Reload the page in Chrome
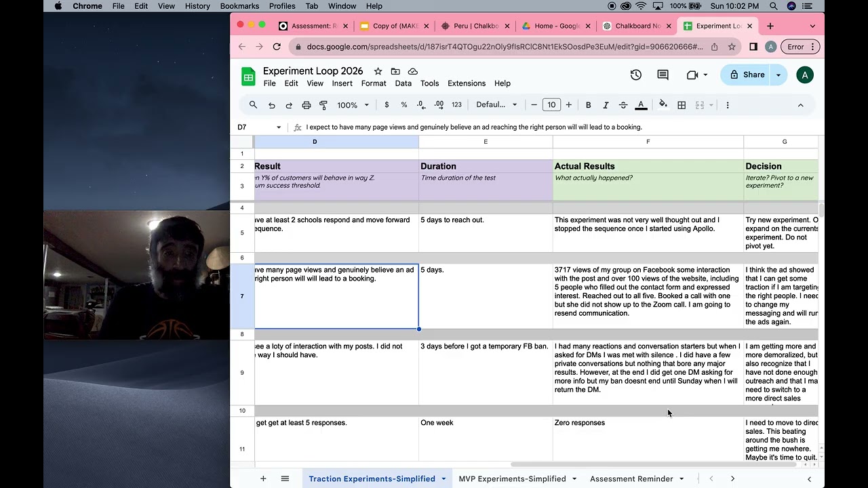Viewport: 868px width, 488px height. (277, 47)
